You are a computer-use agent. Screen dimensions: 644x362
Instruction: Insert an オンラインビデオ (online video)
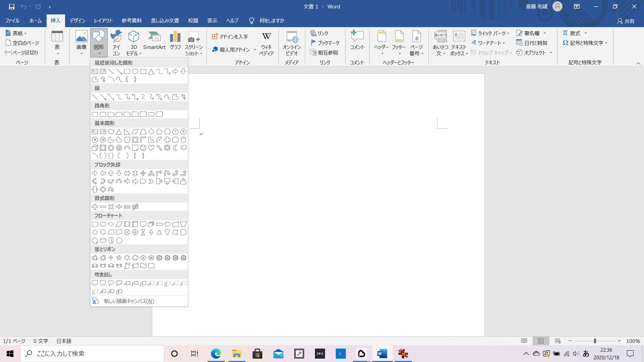(x=291, y=43)
